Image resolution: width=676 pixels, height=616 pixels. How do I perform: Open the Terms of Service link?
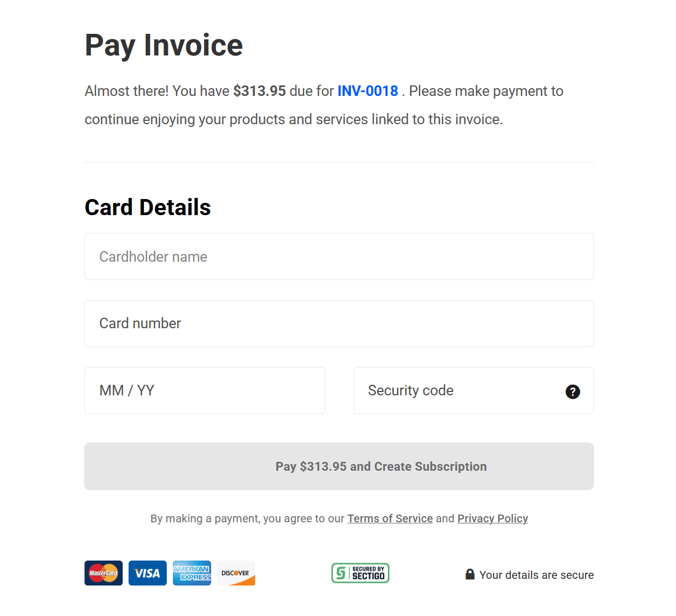pyautogui.click(x=390, y=518)
